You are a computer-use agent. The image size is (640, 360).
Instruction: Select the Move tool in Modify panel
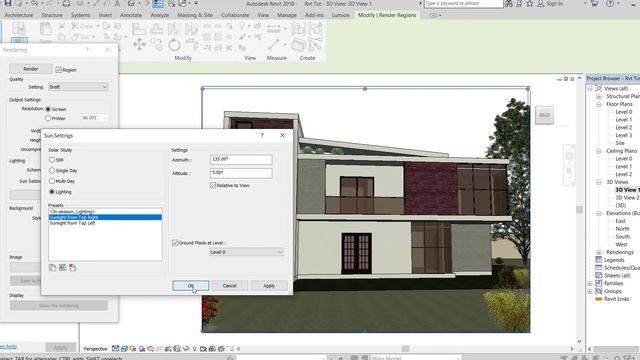coord(139,44)
